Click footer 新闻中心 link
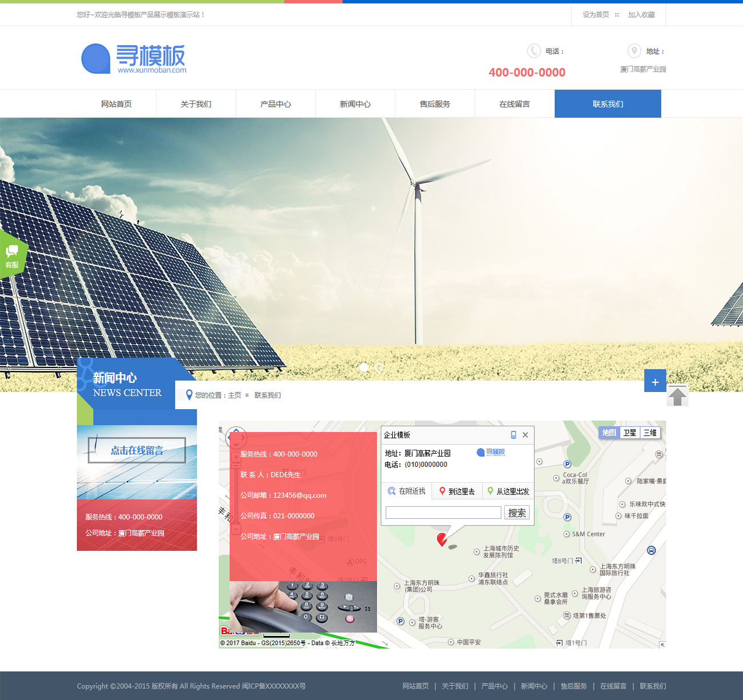743x700 pixels. click(534, 686)
